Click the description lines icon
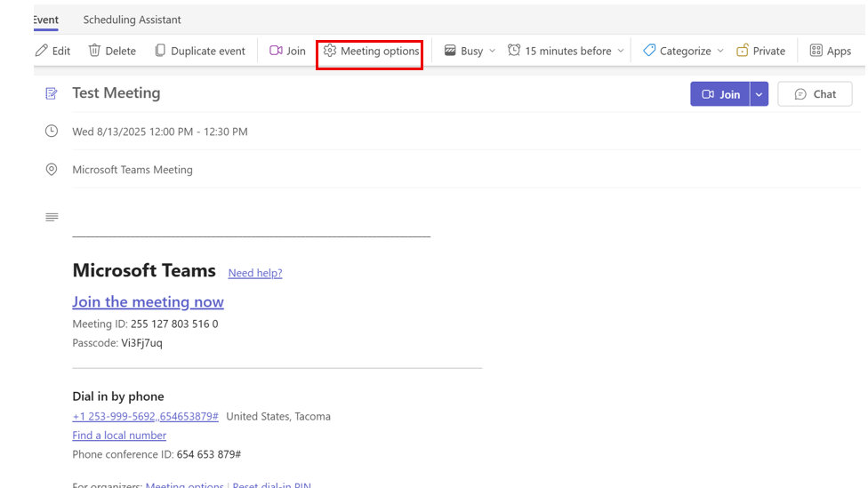 click(x=52, y=217)
